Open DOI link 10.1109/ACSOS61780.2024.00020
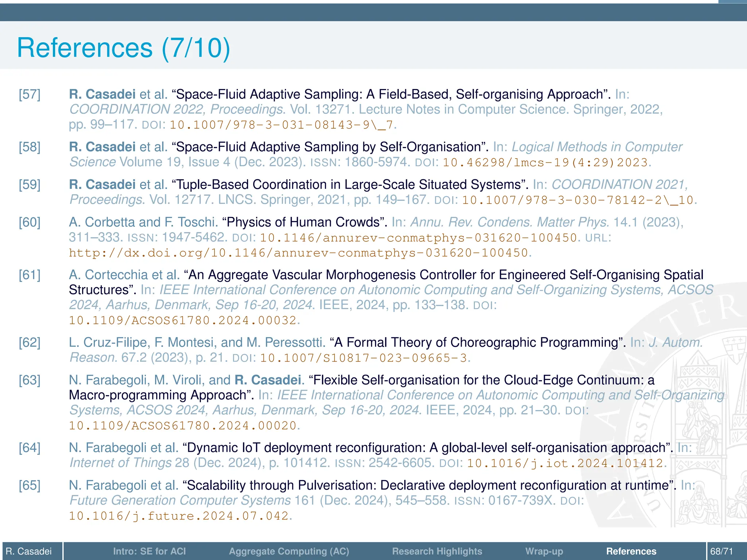Viewport: 747px width, 560px height. coord(182,425)
